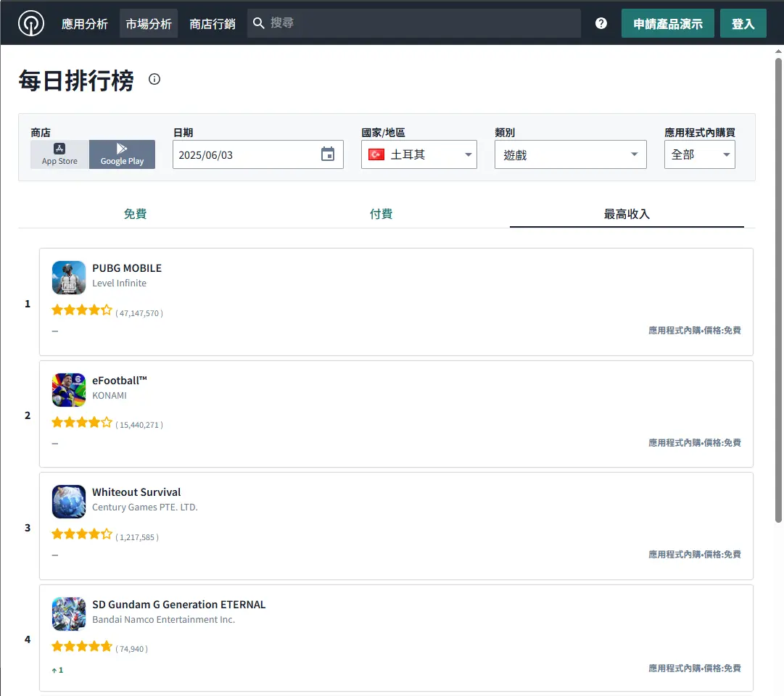Click the SD Gundam app icon
Screen dimensions: 784x696
pos(68,614)
